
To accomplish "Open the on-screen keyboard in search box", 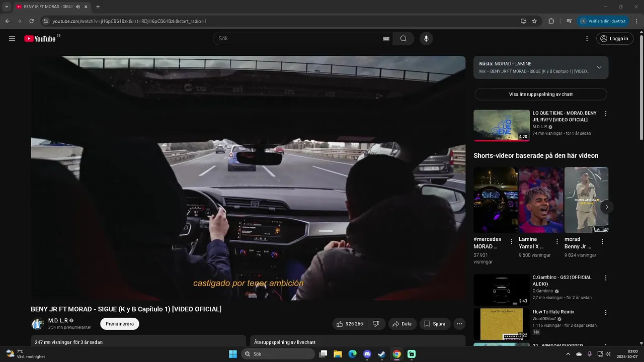I will tap(386, 39).
